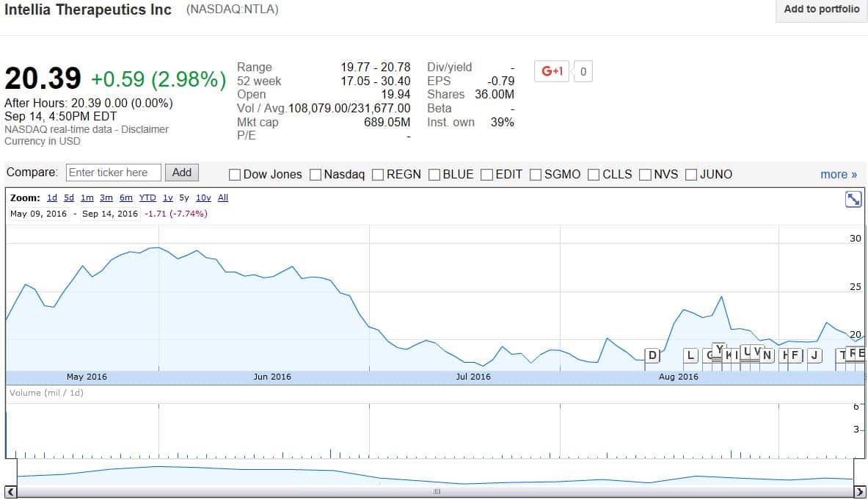Open news marker K on chart
868x500 pixels.
tap(727, 357)
